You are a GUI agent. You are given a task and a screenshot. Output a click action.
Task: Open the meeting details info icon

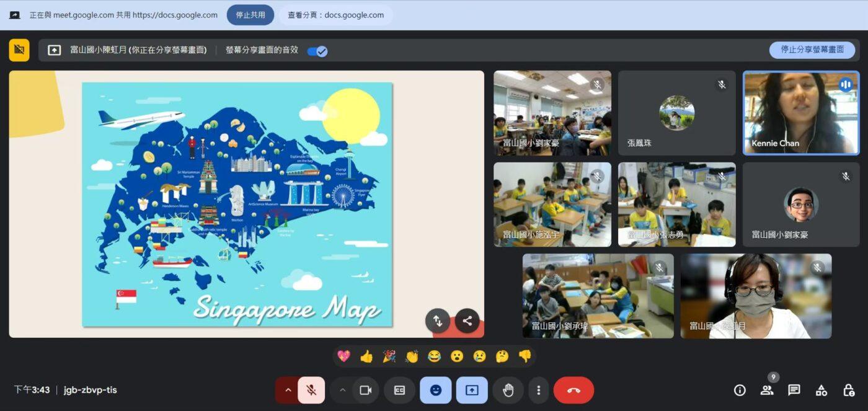click(740, 390)
